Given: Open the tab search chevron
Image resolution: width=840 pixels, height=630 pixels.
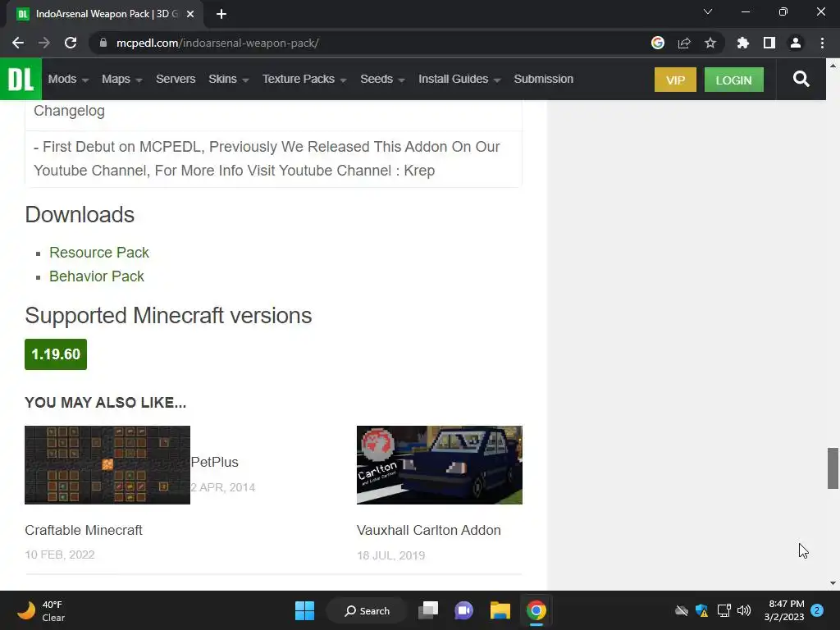Looking at the screenshot, I should [708, 11].
